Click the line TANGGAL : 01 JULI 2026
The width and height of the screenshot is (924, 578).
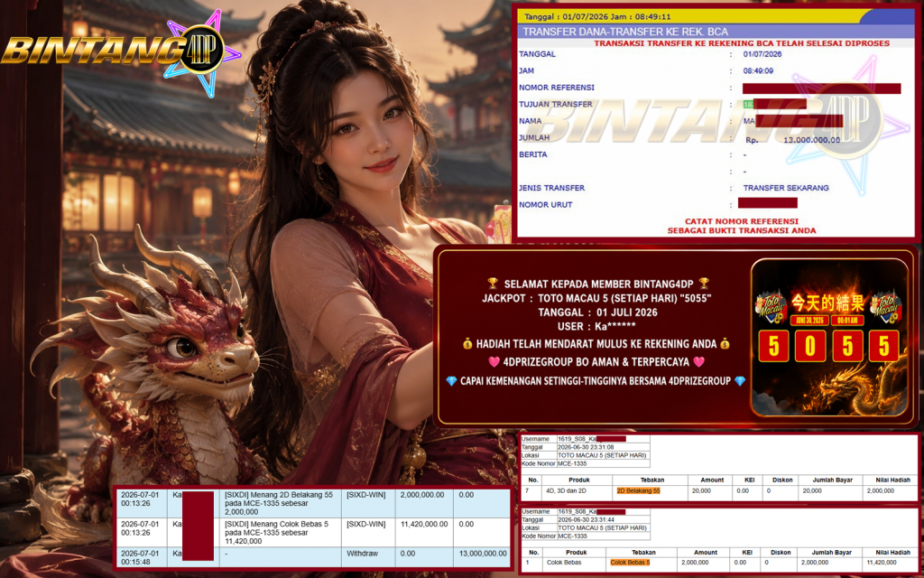coord(597,312)
